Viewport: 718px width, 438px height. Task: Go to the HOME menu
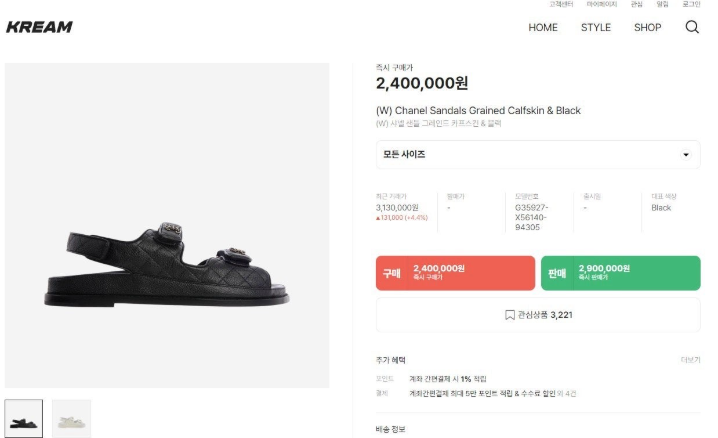543,27
